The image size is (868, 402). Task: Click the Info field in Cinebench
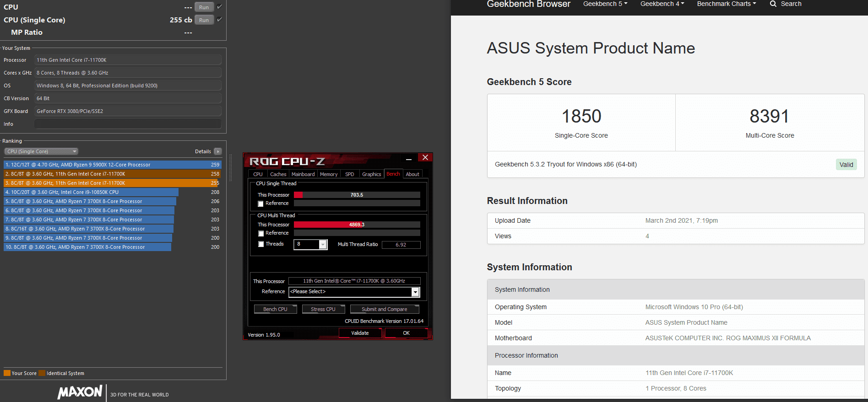128,124
